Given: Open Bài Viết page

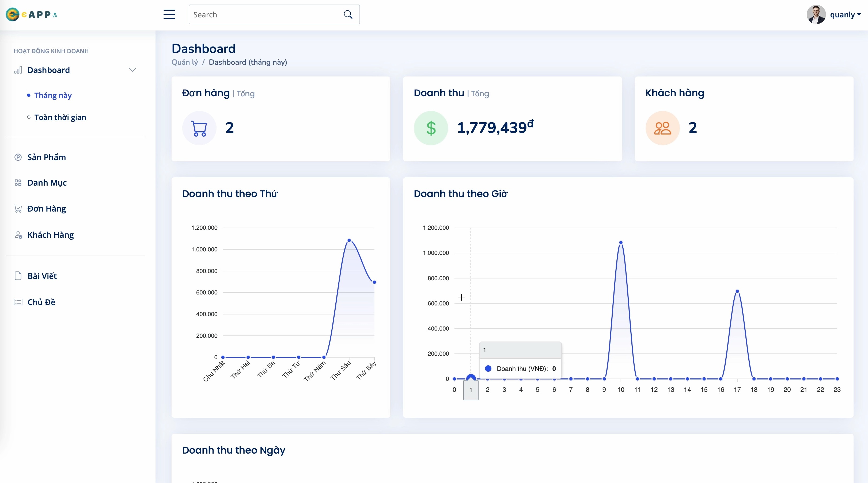Looking at the screenshot, I should 42,276.
